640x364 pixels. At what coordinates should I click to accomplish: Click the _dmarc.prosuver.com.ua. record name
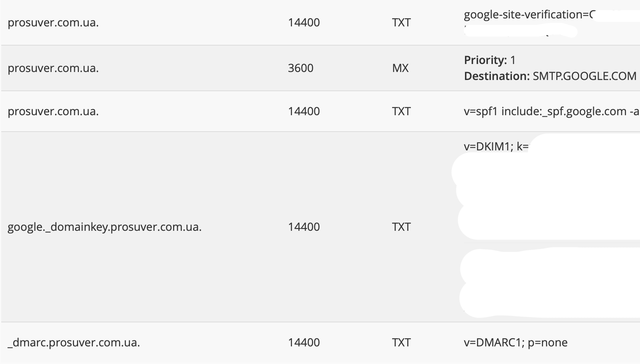pos(74,342)
